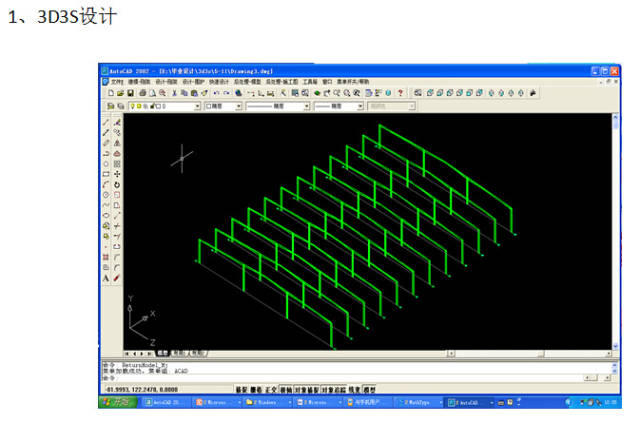Image resolution: width=640 pixels, height=423 pixels.
Task: Click the Redo arrow icon
Action: coord(227,94)
